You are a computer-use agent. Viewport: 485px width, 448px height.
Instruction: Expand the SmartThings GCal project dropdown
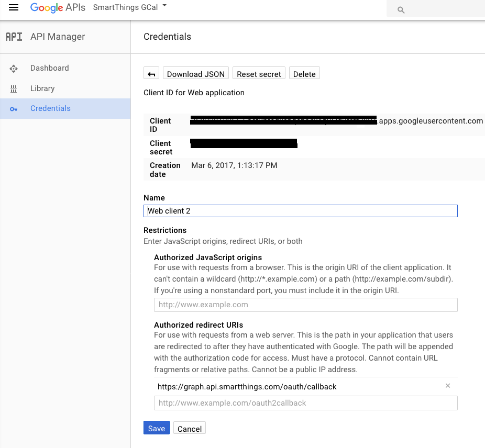(164, 6)
